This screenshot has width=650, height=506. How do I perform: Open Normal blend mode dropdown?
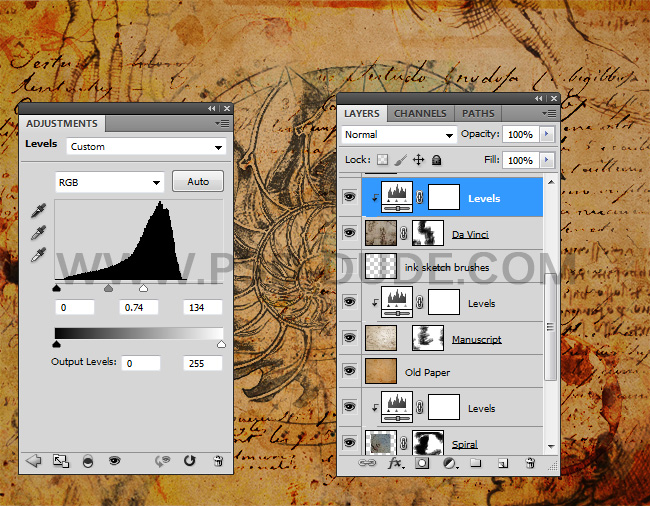(x=399, y=135)
